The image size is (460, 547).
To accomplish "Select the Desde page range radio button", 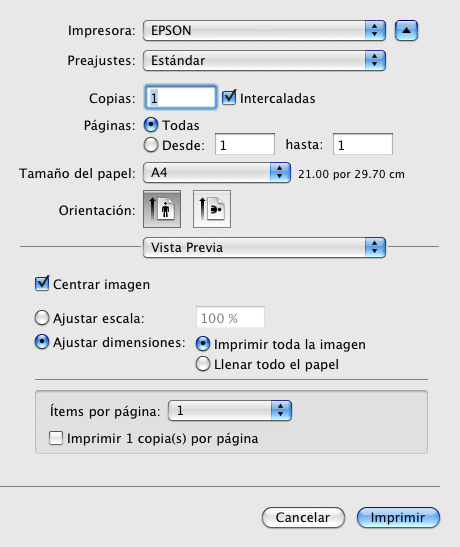I will (x=151, y=145).
